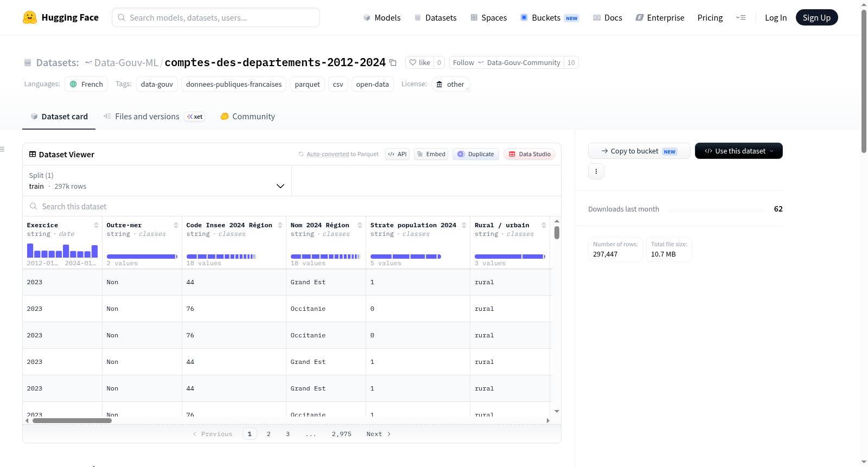Open the navbar extra menu icon
This screenshot has width=868, height=467.
(x=741, y=17)
